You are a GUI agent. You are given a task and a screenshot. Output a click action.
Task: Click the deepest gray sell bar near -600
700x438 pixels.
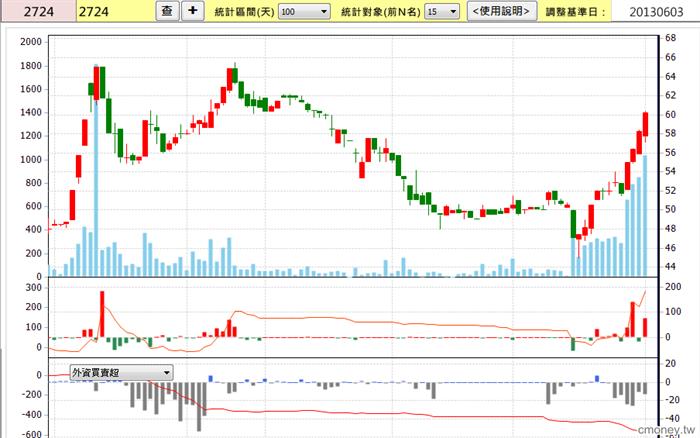tap(199, 407)
